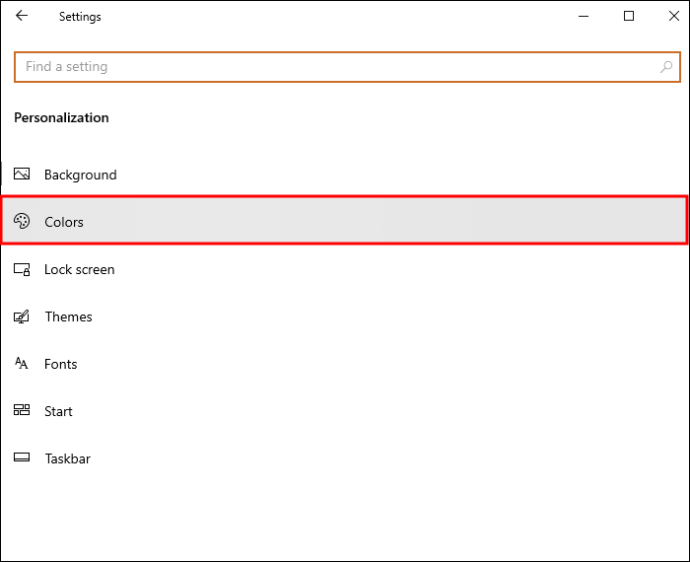Click the Themes brush icon
690x562 pixels.
click(22, 317)
